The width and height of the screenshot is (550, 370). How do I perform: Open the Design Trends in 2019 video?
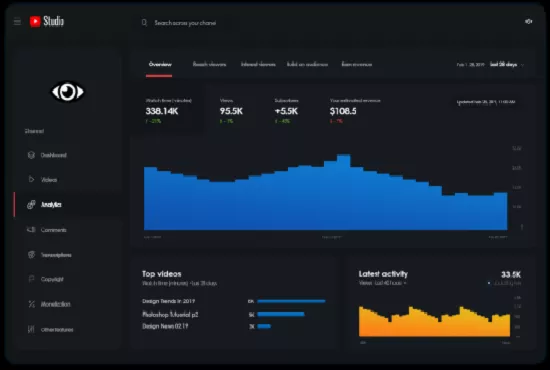(168, 301)
